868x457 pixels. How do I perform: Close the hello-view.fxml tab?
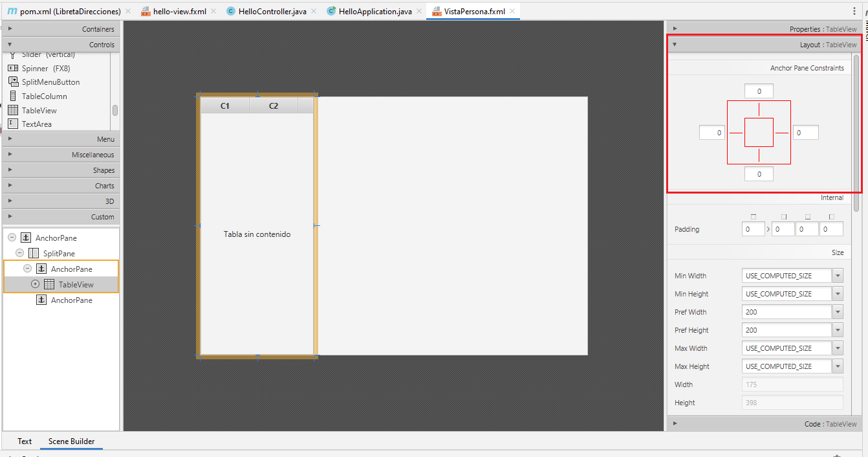(x=213, y=12)
